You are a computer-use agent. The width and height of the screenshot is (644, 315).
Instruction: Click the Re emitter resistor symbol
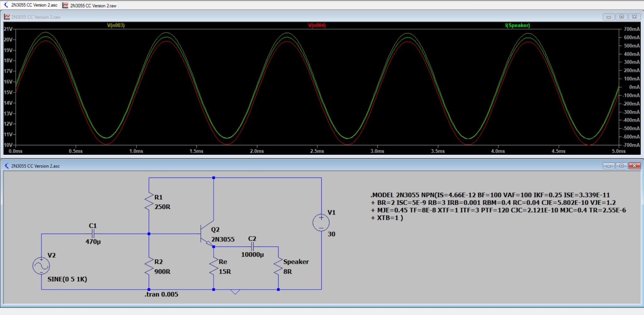[214, 266]
